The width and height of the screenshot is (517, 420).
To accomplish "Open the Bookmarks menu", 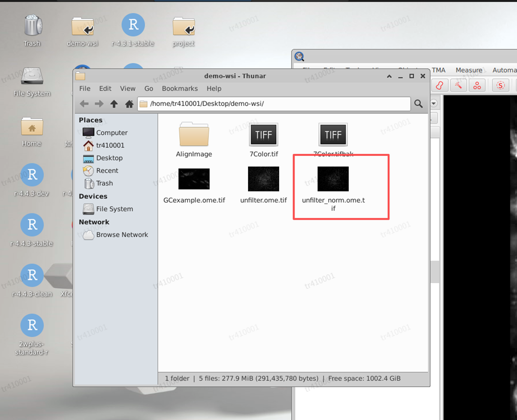I will coord(179,88).
